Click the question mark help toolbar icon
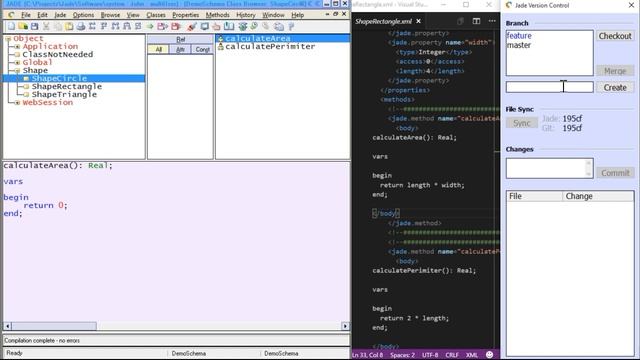The width and height of the screenshot is (640, 360). (291, 27)
